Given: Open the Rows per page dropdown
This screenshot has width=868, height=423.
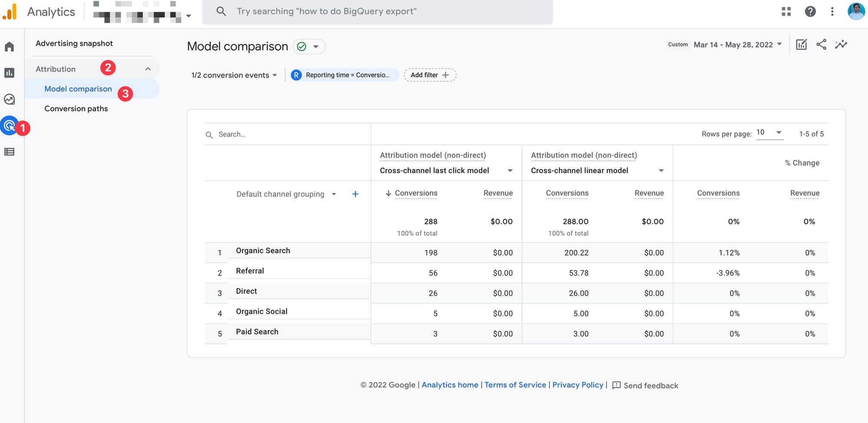Looking at the screenshot, I should 769,133.
